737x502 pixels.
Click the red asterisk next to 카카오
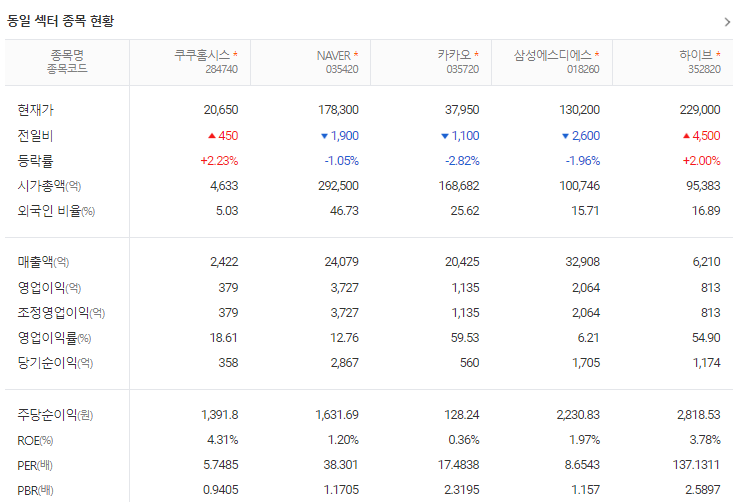[x=476, y=54]
